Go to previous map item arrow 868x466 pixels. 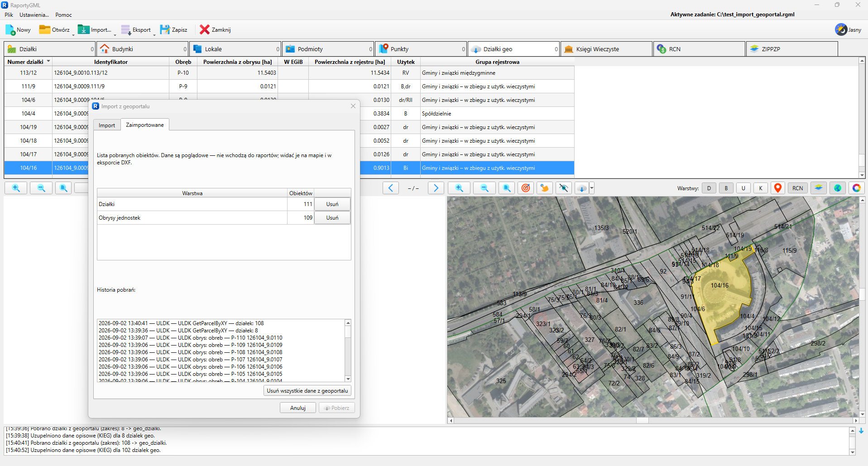tap(391, 188)
